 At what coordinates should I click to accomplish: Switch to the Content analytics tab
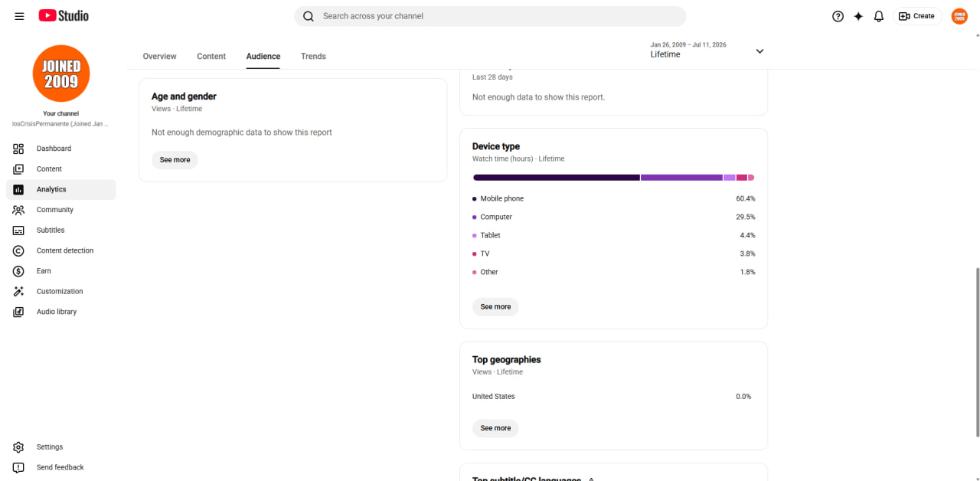[x=211, y=57]
